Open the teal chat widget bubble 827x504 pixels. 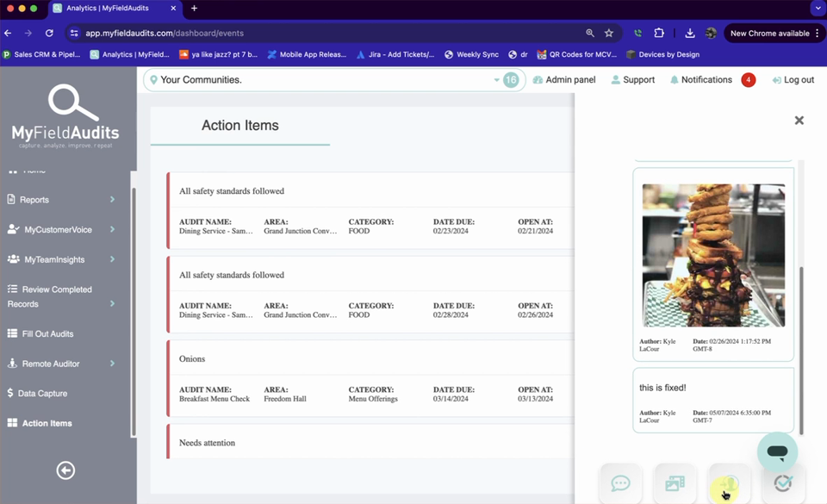tap(777, 451)
